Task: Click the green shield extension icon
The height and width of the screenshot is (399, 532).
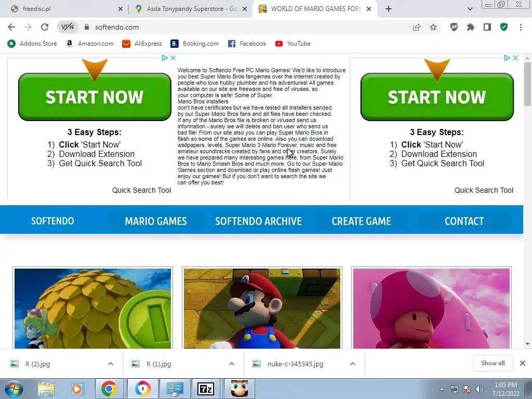Action: click(x=504, y=27)
